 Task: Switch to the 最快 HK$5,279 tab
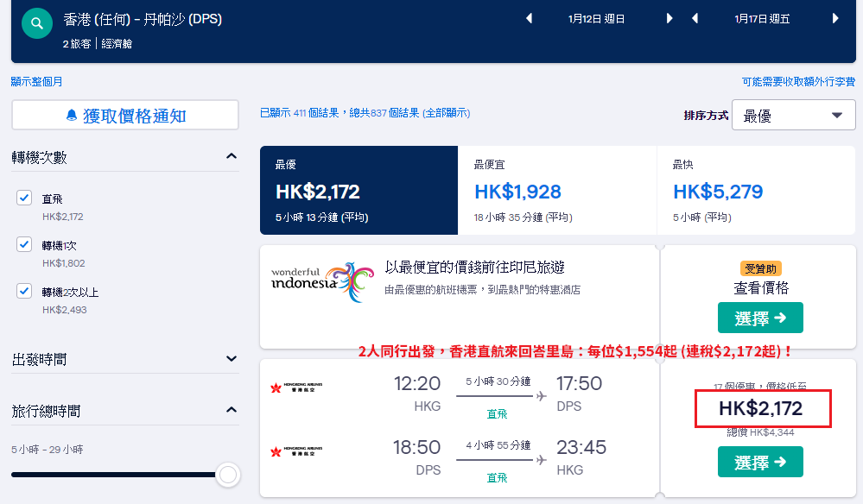(756, 190)
